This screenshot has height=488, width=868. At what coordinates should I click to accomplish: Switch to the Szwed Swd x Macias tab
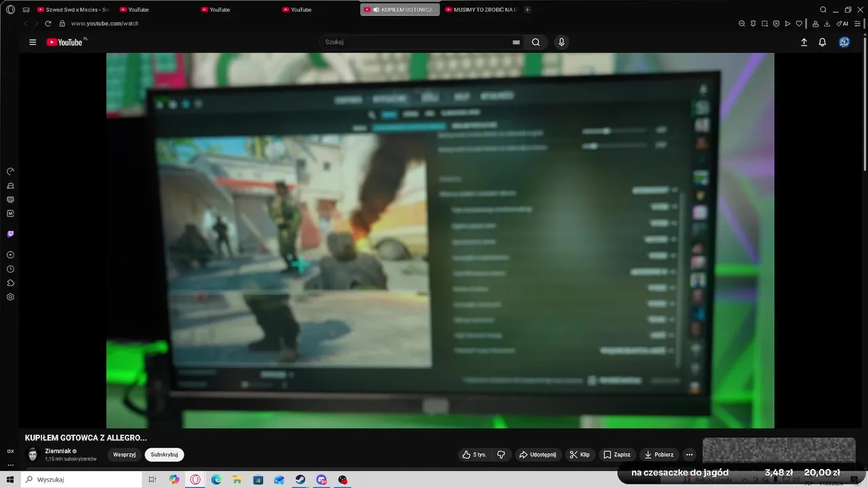[73, 9]
